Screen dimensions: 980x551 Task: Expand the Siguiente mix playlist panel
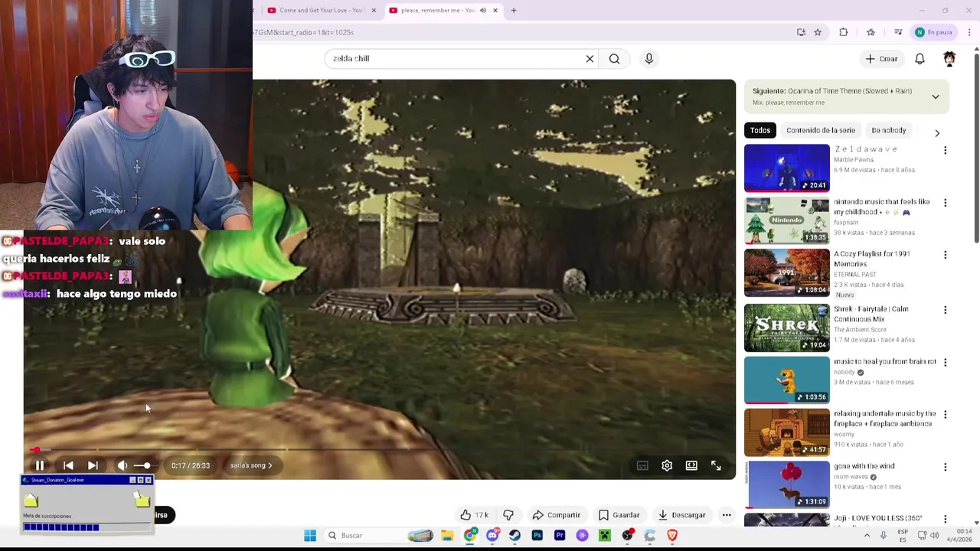click(936, 96)
